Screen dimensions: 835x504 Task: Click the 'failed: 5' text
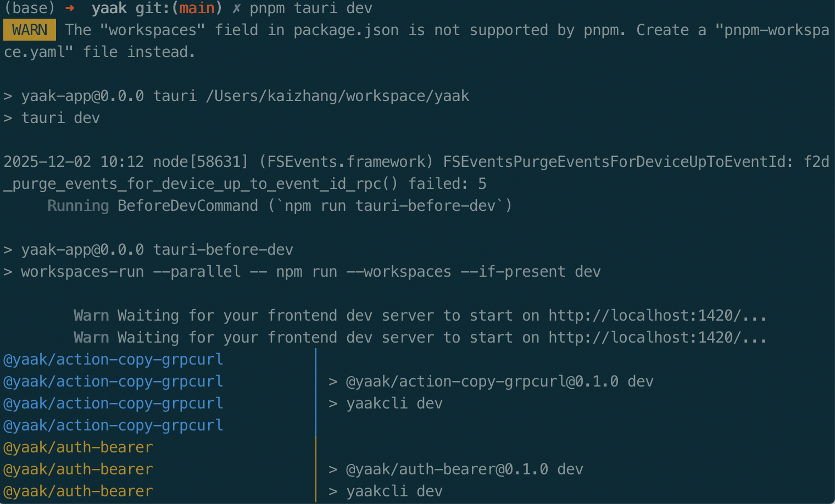point(447,184)
